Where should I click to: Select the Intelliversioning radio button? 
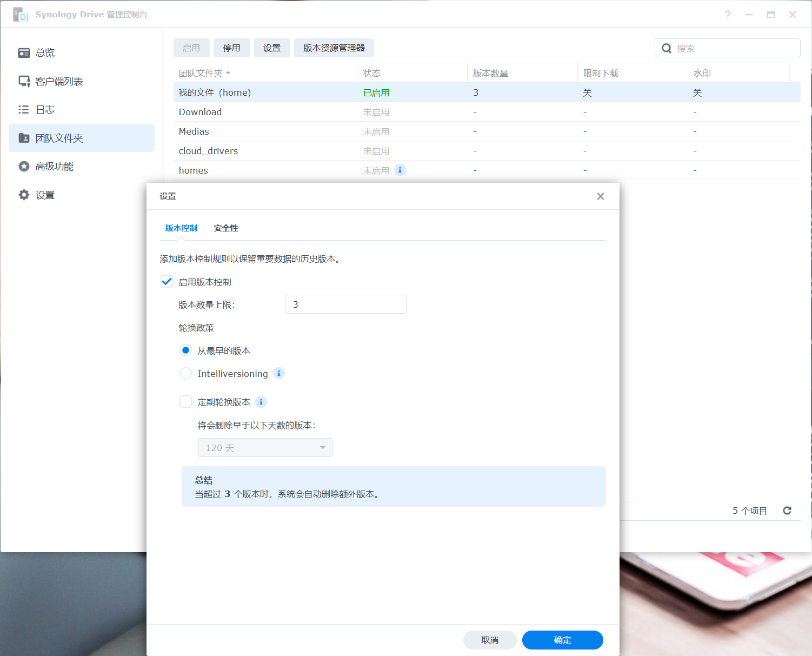click(x=185, y=373)
